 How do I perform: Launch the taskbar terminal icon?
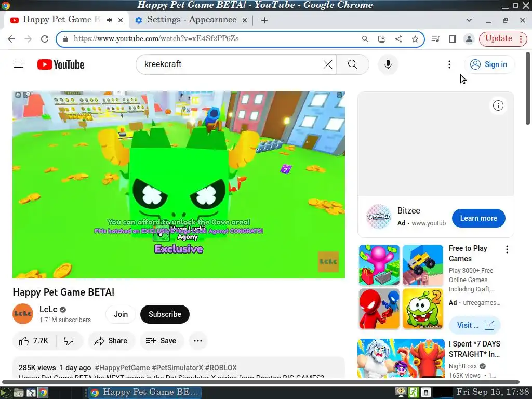point(31,393)
